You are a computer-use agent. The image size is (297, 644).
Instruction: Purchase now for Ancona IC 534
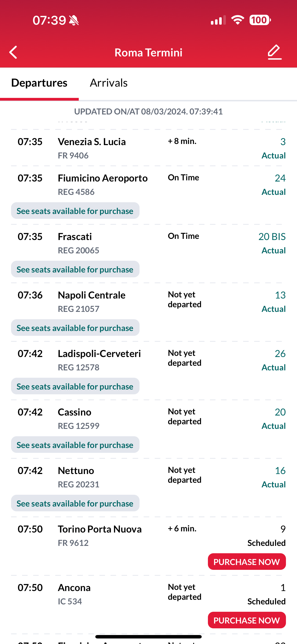point(247,620)
